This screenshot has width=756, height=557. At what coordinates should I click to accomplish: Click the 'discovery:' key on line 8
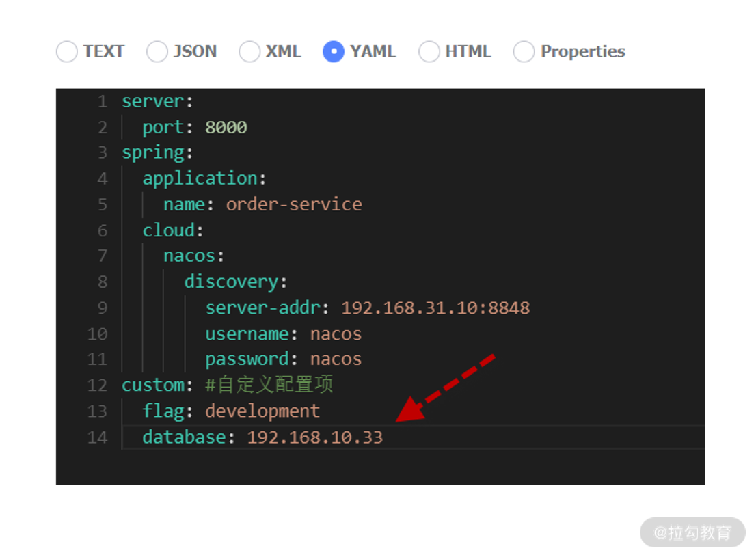(236, 282)
